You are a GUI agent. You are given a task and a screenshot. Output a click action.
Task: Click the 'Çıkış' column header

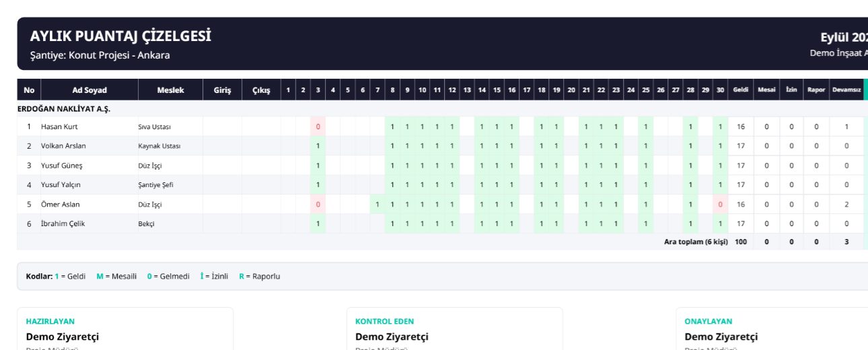(x=261, y=90)
